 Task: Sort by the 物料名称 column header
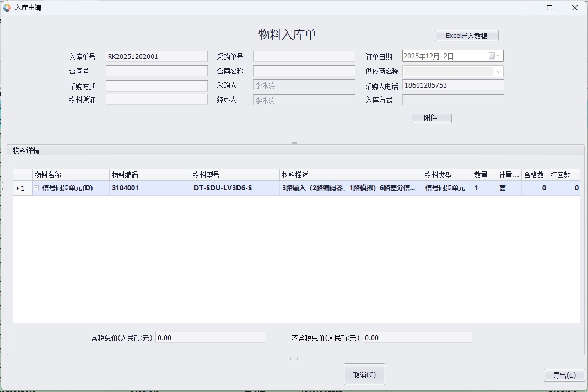coord(71,175)
